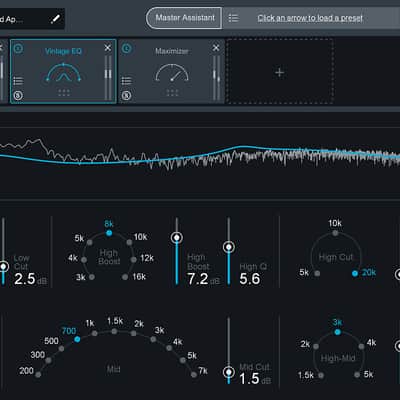Set Mid frequency to 700
The width and height of the screenshot is (400, 400).
77,339
